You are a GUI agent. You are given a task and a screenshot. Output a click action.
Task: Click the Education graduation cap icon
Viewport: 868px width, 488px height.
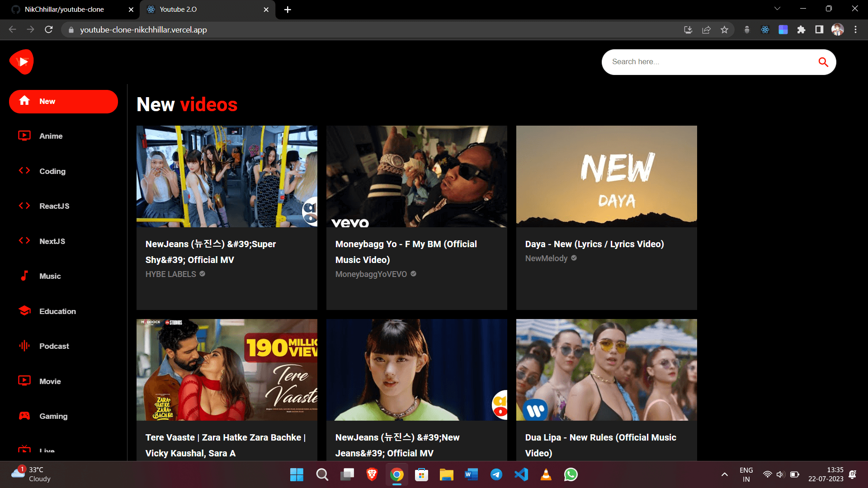24,311
